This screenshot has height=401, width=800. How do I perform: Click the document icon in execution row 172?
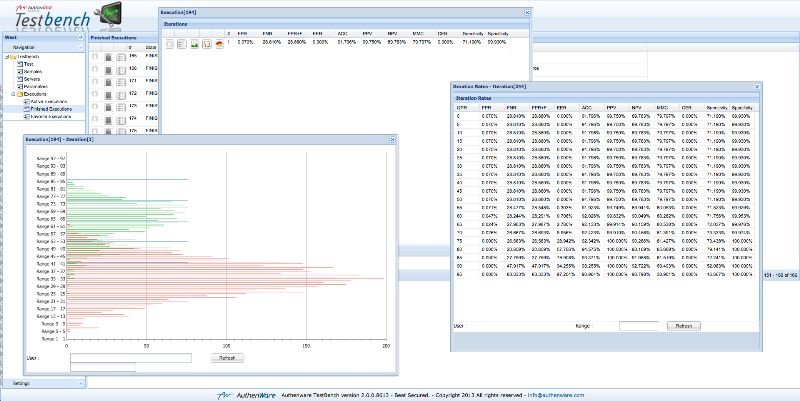pos(108,95)
